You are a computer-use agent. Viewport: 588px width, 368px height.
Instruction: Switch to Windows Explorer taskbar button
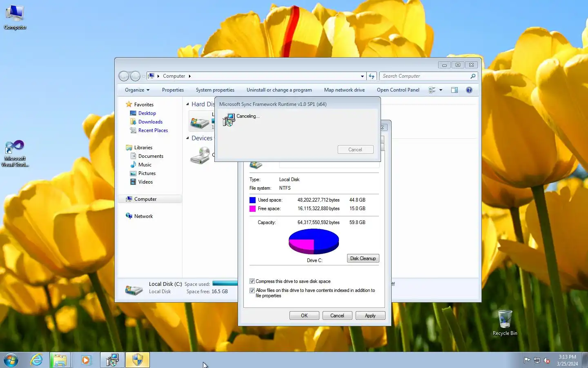60,360
